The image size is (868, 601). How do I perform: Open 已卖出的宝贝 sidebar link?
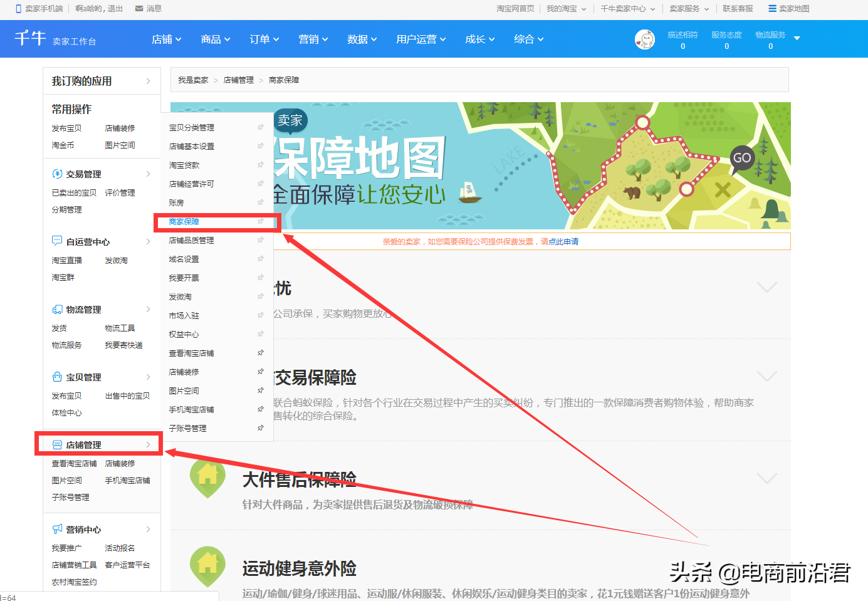[74, 192]
